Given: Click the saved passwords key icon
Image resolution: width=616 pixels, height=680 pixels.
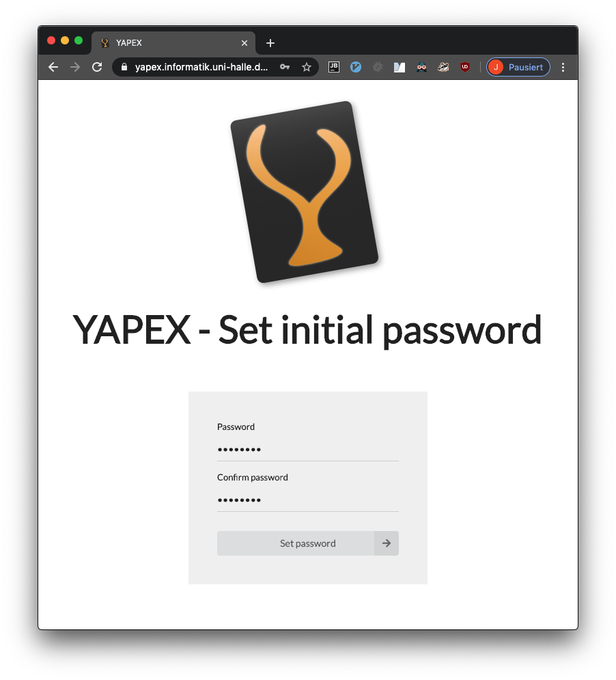Looking at the screenshot, I should coord(285,67).
